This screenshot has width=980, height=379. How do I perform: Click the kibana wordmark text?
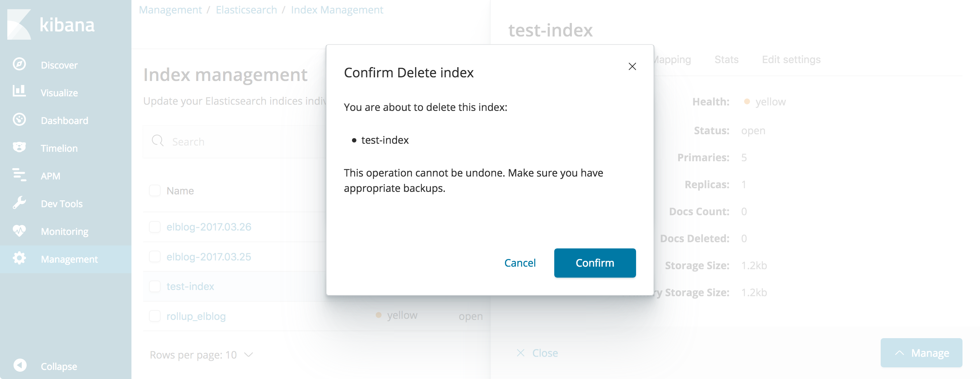67,25
